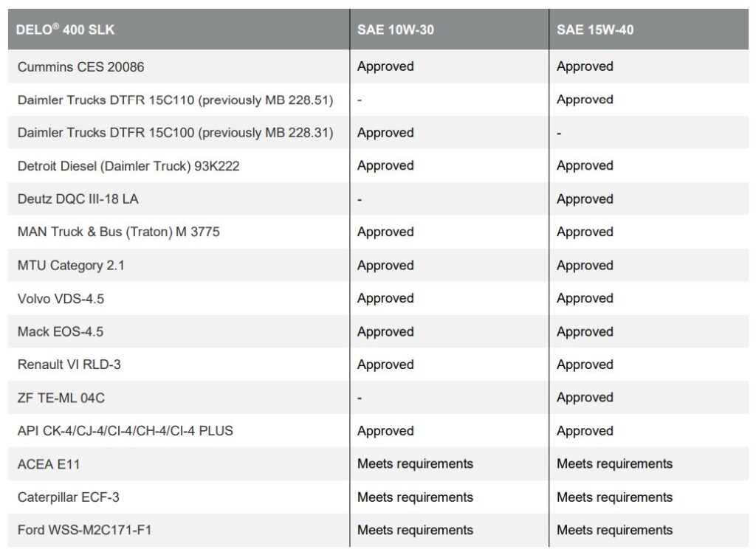Click ACEA E11 10W-30 Meets requirements cell
Image resolution: width=756 pixels, height=552 pixels.
415,463
